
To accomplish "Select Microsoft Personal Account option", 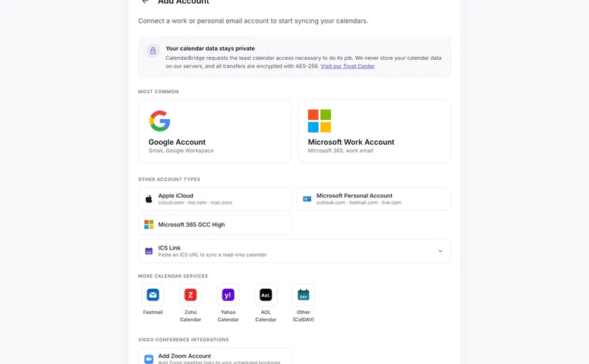I will click(373, 199).
